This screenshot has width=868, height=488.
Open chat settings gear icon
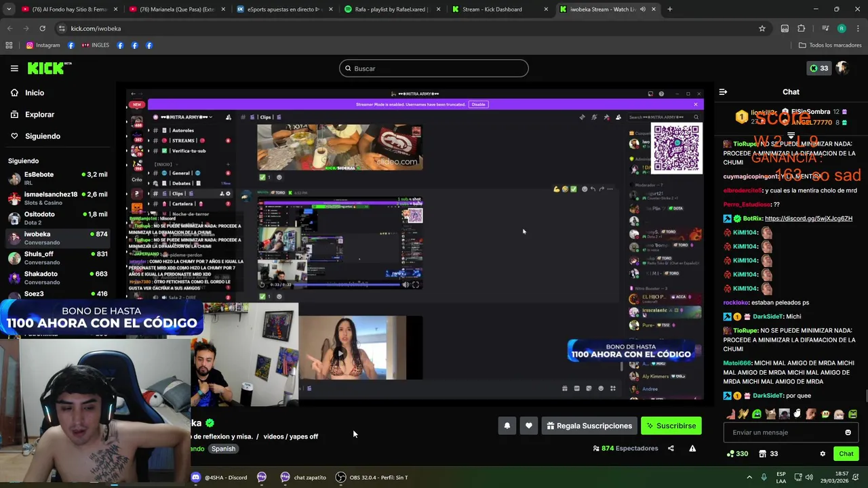823,453
